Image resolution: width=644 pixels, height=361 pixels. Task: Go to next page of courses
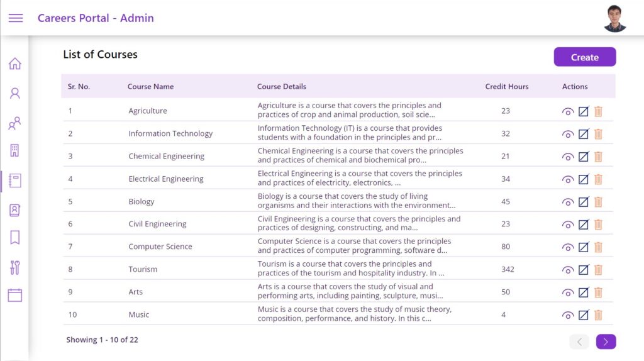[x=606, y=342]
